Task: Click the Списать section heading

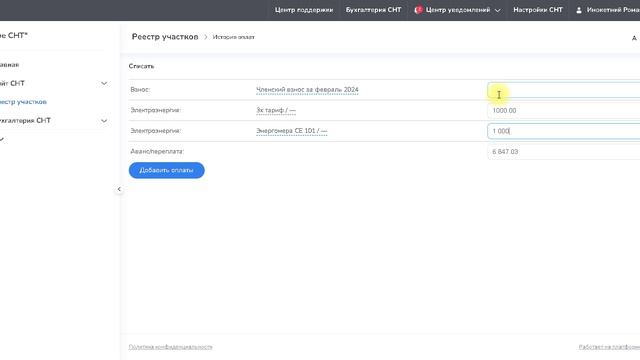Action: (x=141, y=66)
